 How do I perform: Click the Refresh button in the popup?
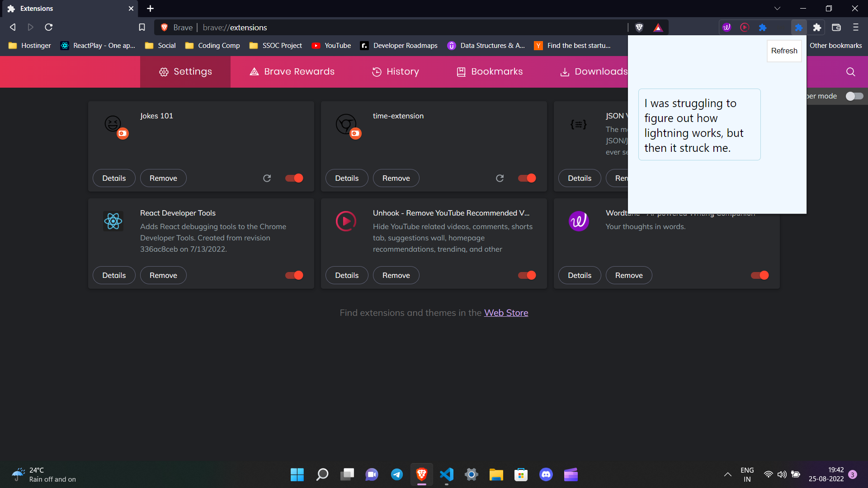click(x=784, y=51)
